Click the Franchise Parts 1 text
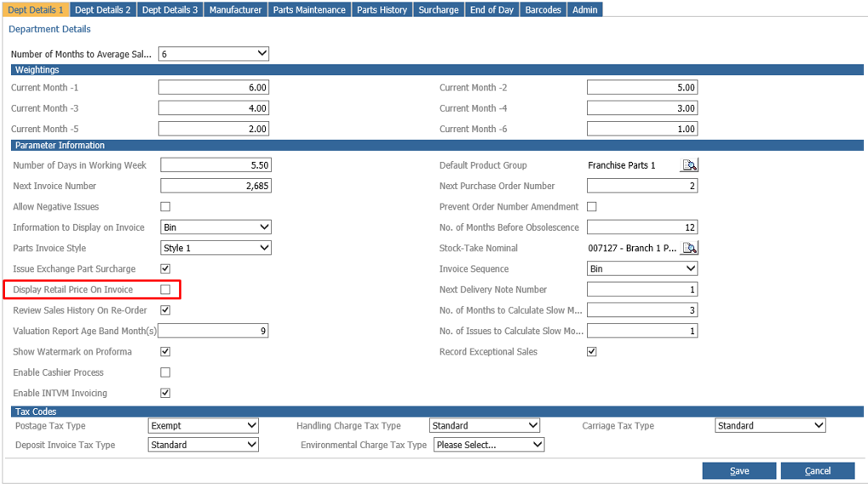868x484 pixels. [x=621, y=165]
